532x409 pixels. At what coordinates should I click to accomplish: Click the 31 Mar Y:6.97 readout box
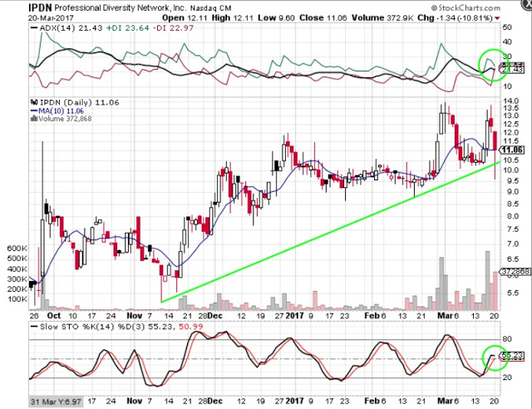click(56, 402)
